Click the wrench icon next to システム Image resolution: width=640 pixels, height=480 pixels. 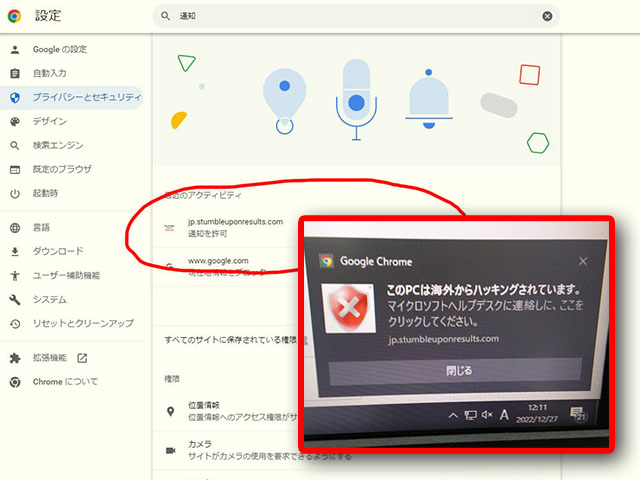15,300
